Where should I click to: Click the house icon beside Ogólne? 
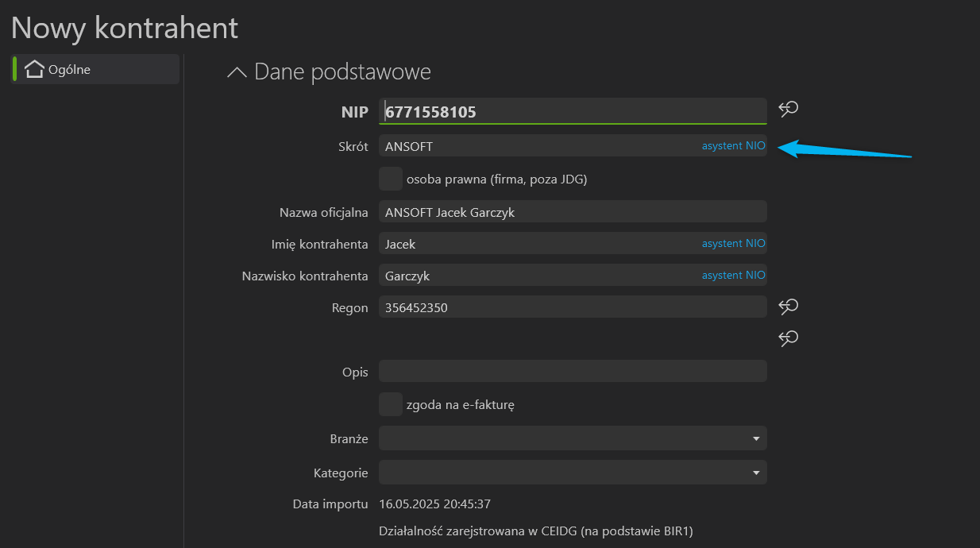[x=34, y=69]
